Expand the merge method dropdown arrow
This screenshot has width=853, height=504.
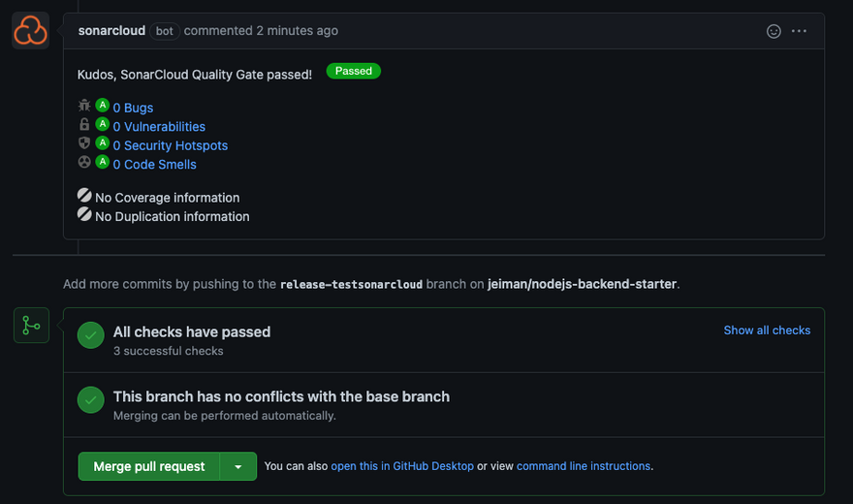(x=238, y=466)
